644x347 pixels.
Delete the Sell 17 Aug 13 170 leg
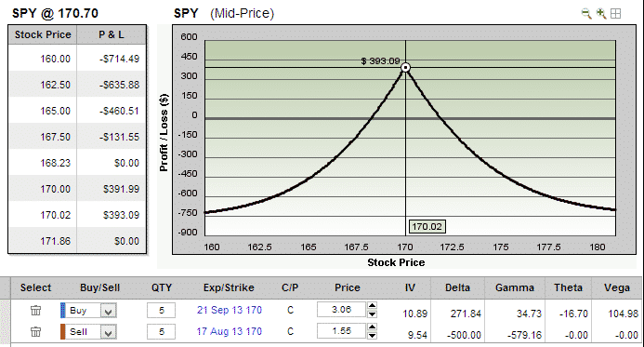point(35,331)
